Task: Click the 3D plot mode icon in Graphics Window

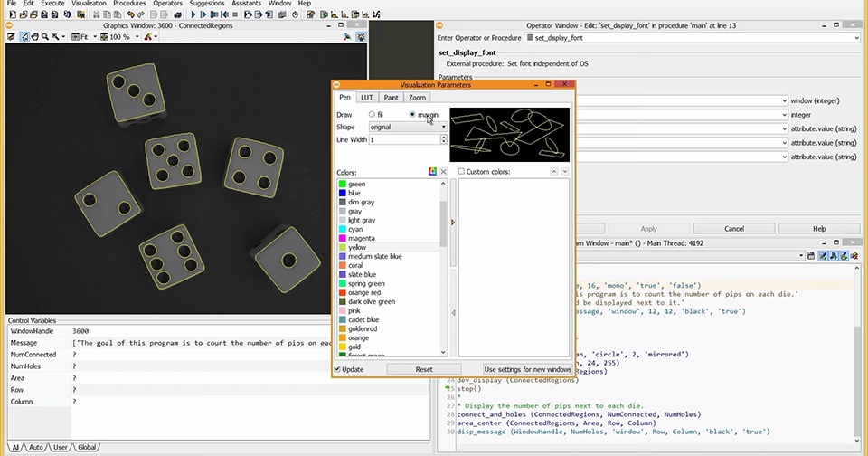Action: pos(347,36)
